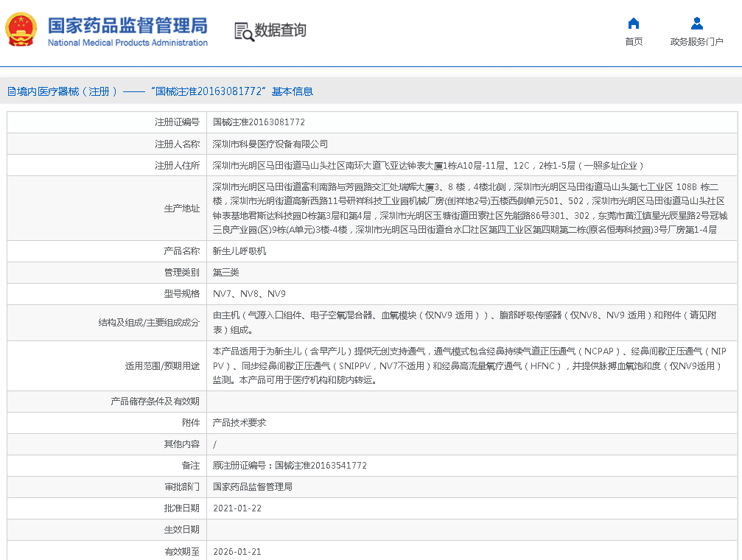The height and width of the screenshot is (560, 742).
Task: Open the 产品技术要求 attachment
Action: [239, 423]
